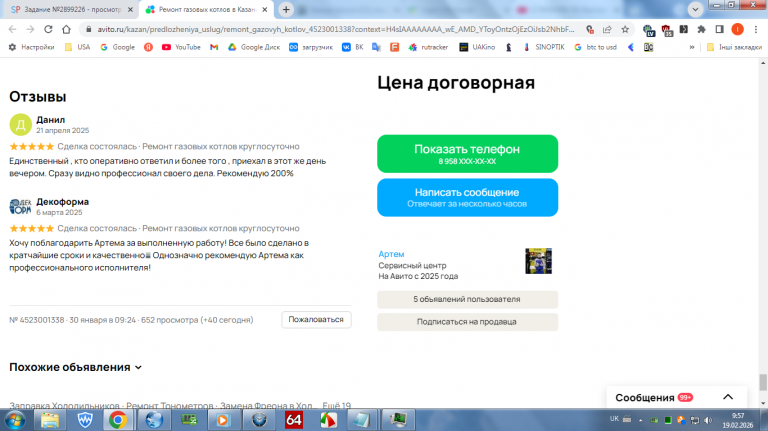
Task: Open the ВК bookmark
Action: (353, 47)
